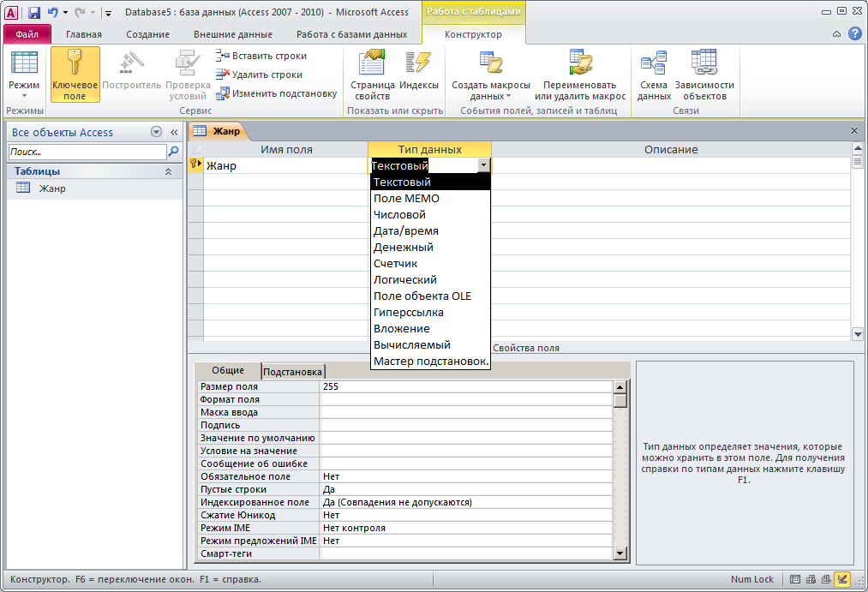
Task: Switch to the Работа с базами данных tab
Action: coord(352,34)
